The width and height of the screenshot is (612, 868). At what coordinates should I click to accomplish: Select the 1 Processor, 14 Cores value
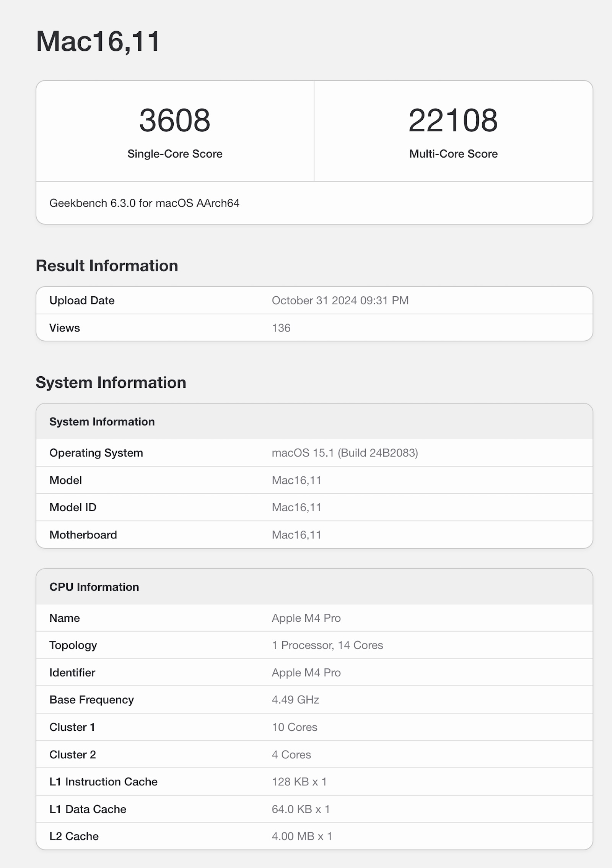click(327, 645)
